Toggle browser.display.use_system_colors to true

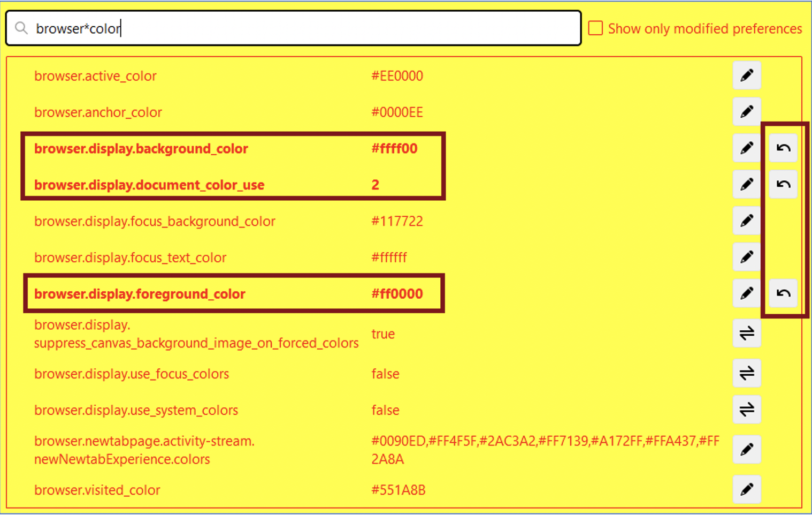click(747, 410)
